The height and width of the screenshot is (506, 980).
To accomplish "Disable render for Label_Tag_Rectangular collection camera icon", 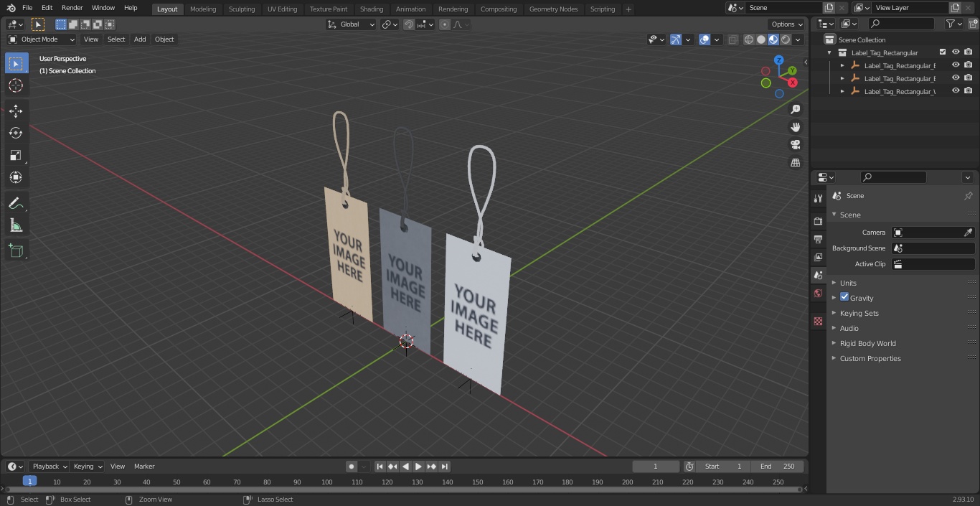I will point(969,52).
